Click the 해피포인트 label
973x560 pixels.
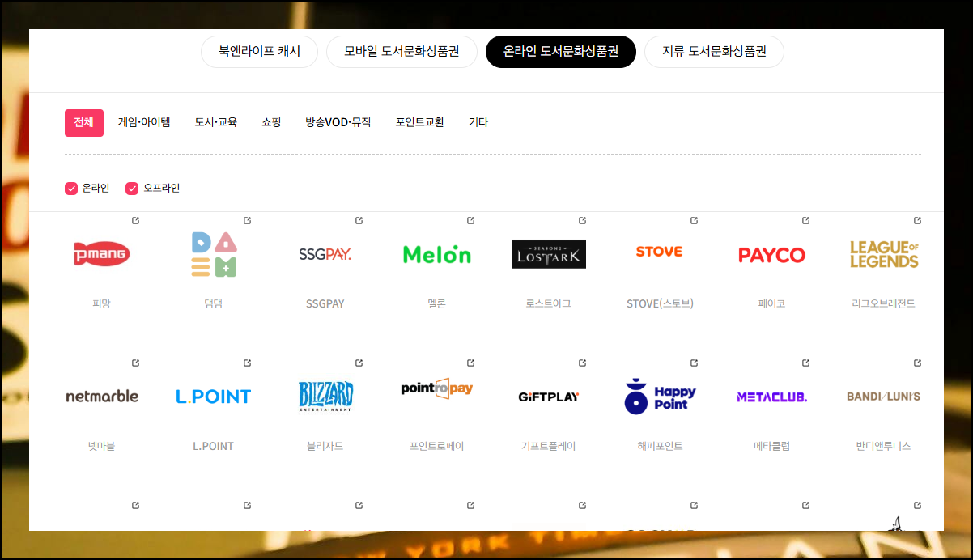(x=661, y=446)
